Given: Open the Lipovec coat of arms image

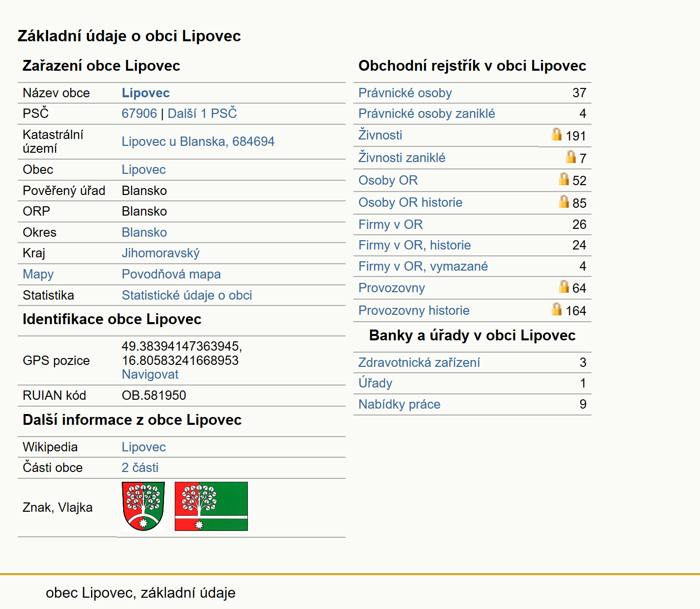Looking at the screenshot, I should 143,506.
